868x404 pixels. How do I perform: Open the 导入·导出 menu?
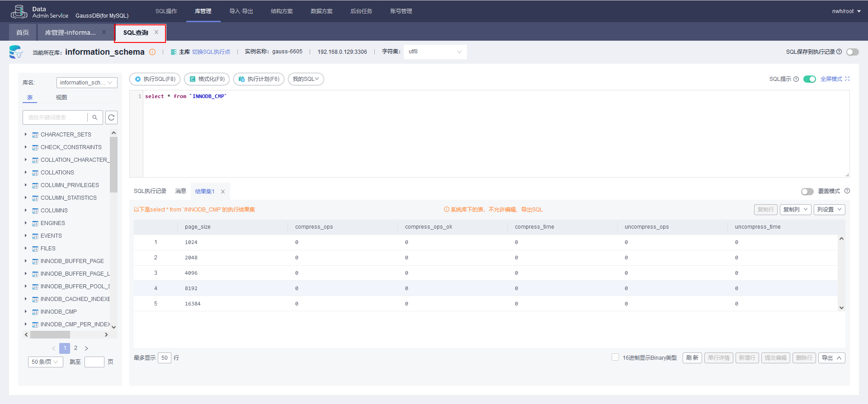click(241, 11)
